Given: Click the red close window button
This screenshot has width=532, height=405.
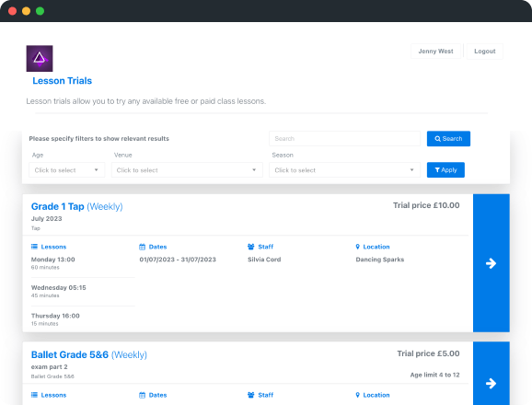Looking at the screenshot, I should point(12,11).
